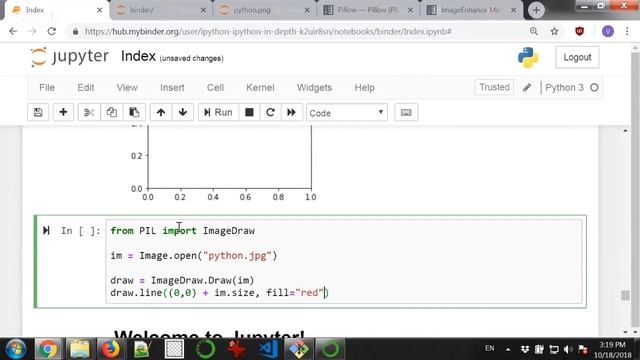The height and width of the screenshot is (360, 640).
Task: Click the In [ ]: cell prompt
Action: coord(81,231)
